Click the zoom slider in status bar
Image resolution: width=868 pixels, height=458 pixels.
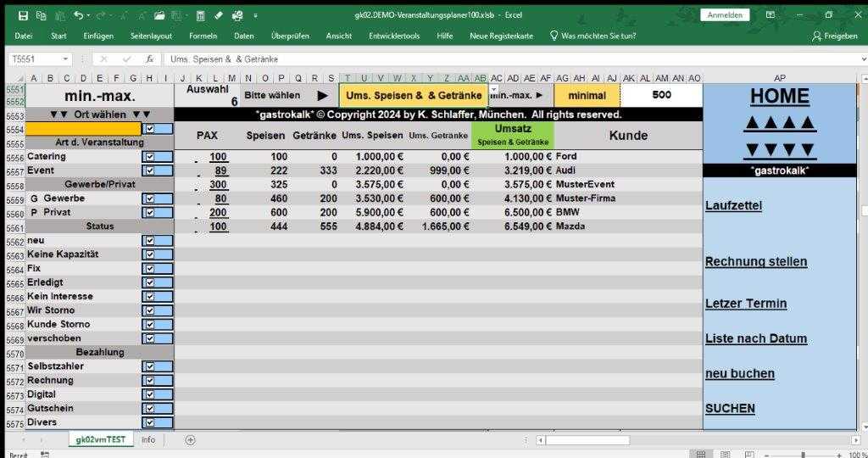(x=803, y=455)
